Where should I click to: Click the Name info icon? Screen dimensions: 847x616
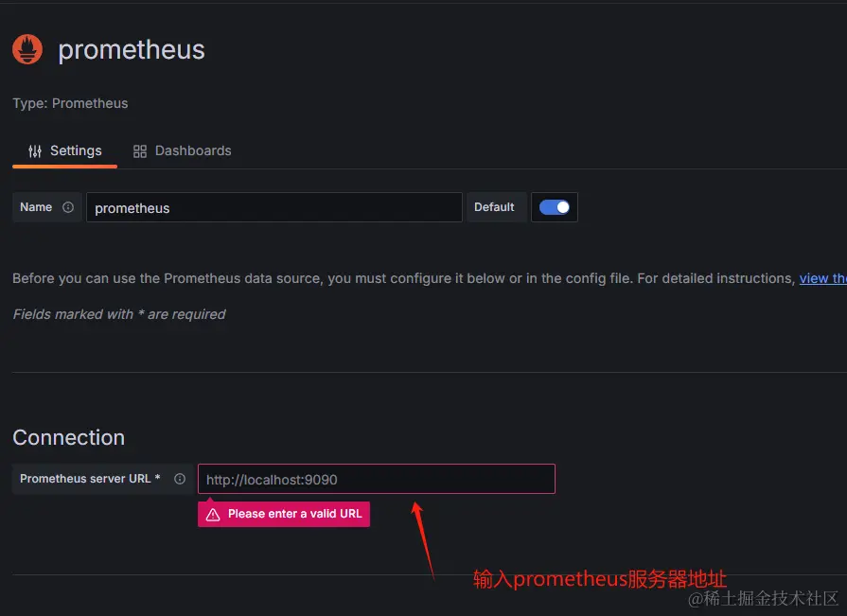tap(68, 207)
